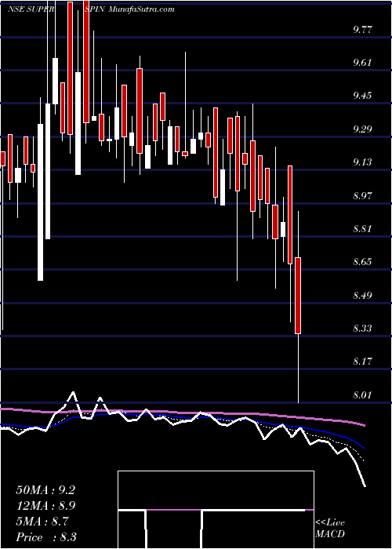The image size is (392, 549).
Task: Click the 9.45 price axis label
Action: pyautogui.click(x=362, y=96)
